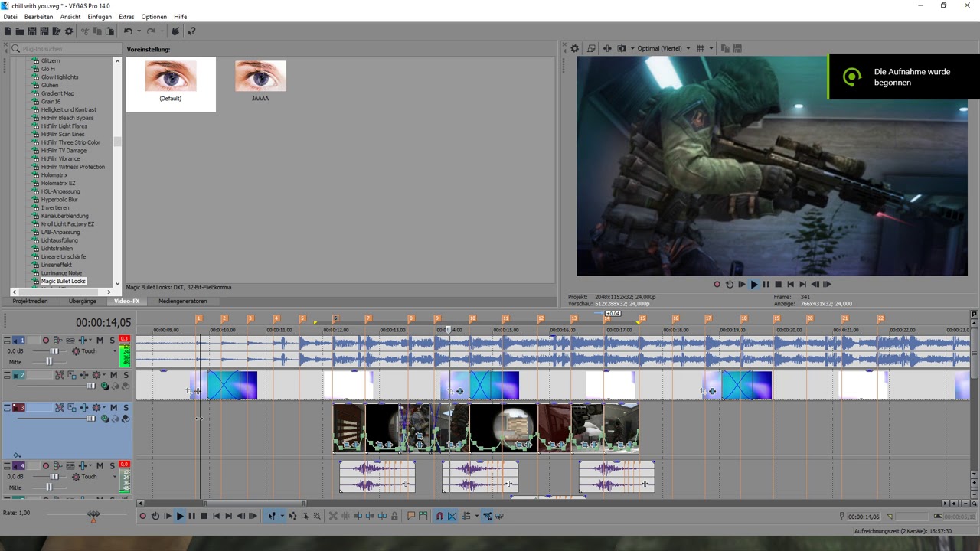Viewport: 980px width, 551px height.
Task: Click the timeline record button
Action: 142,516
